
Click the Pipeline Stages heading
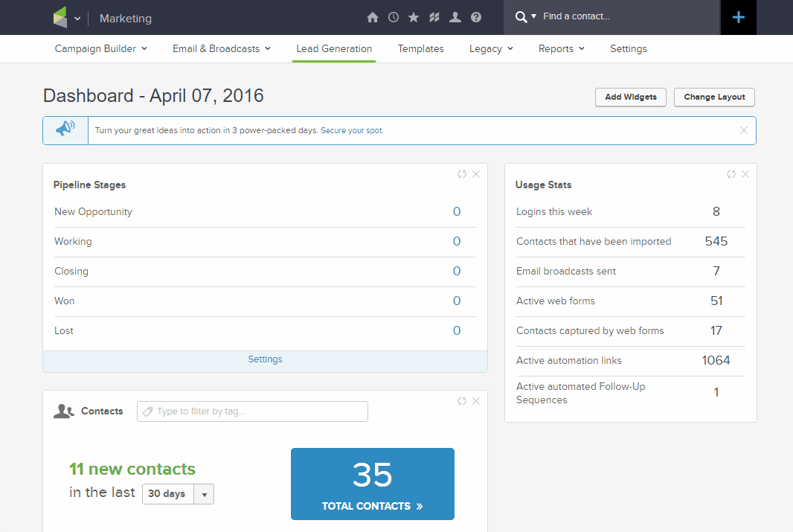click(89, 185)
